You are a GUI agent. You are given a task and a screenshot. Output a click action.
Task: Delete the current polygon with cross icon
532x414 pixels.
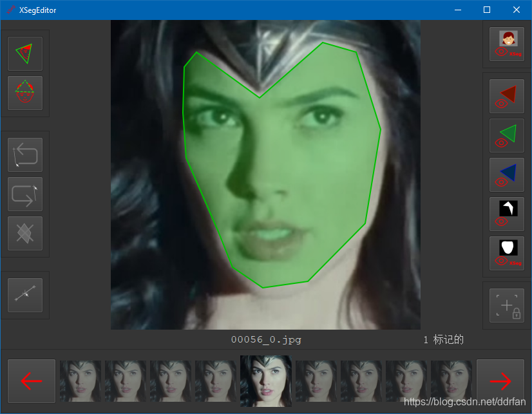pyautogui.click(x=25, y=233)
